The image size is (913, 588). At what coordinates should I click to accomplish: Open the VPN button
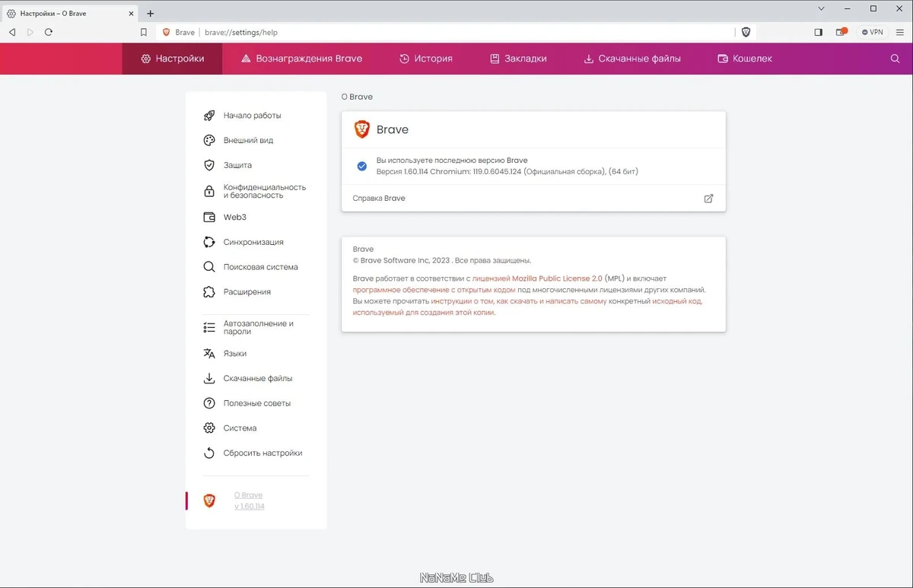point(872,32)
